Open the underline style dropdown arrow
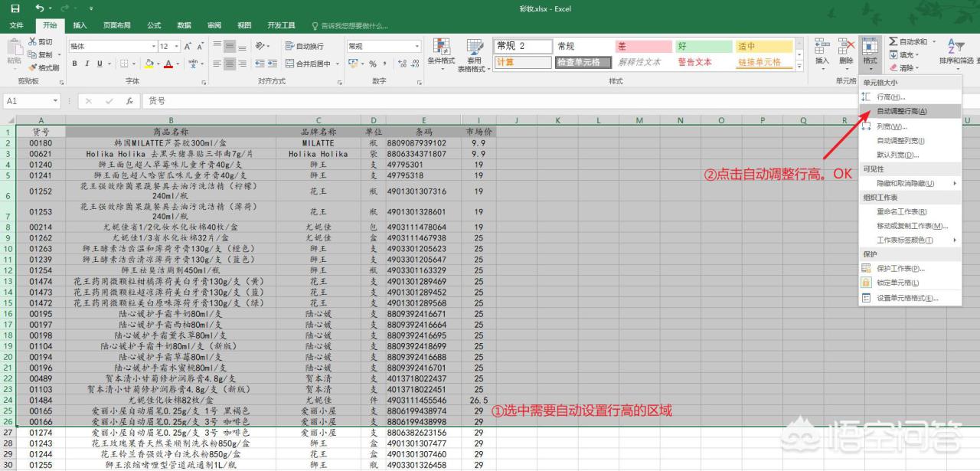980x471 pixels. tap(109, 64)
